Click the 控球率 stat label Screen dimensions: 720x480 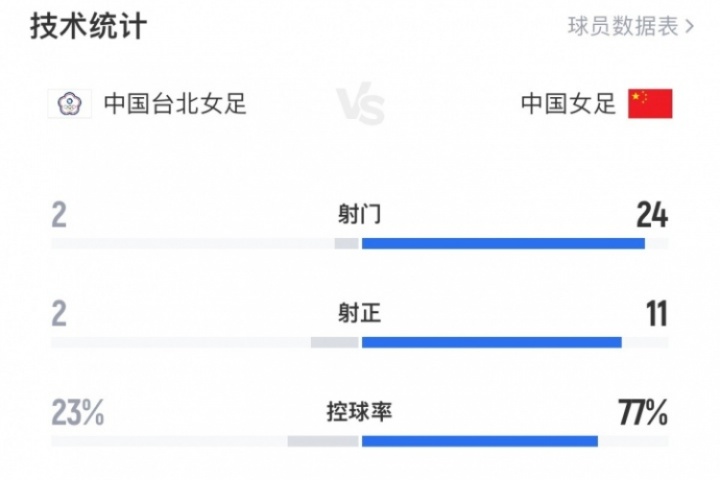[x=360, y=412]
